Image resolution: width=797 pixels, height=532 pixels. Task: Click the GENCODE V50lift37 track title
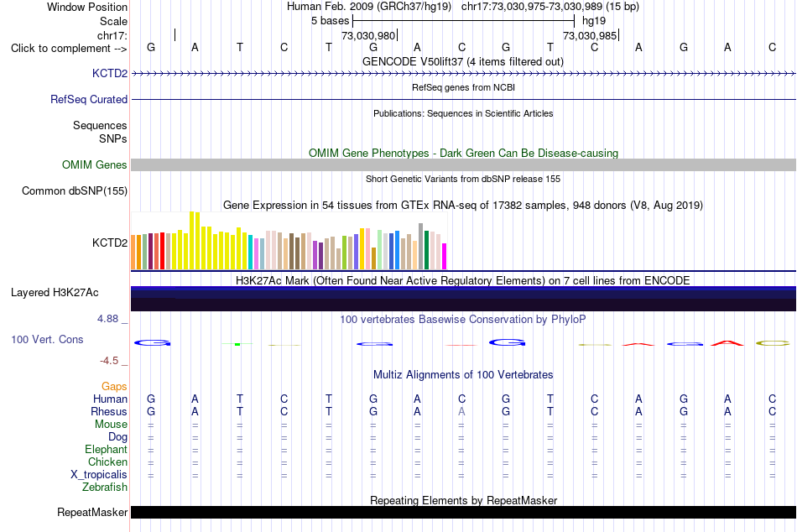(463, 61)
